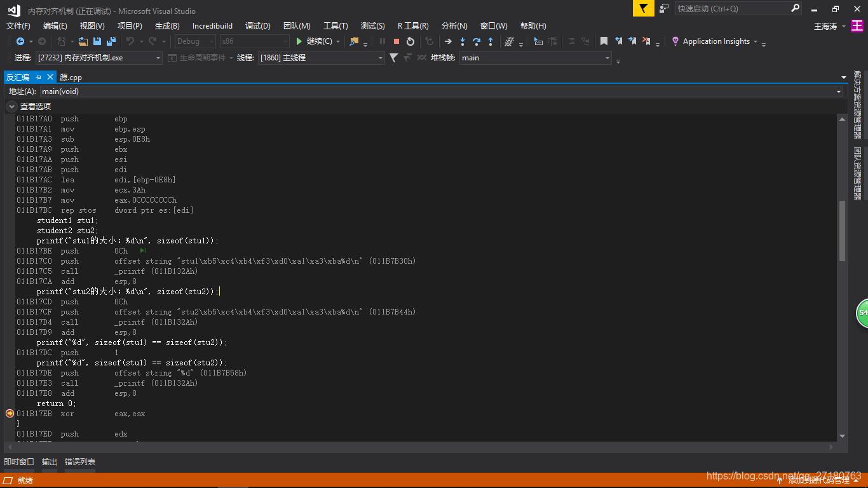Click the 王海涛 account name
The width and height of the screenshot is (868, 488).
pos(825,26)
